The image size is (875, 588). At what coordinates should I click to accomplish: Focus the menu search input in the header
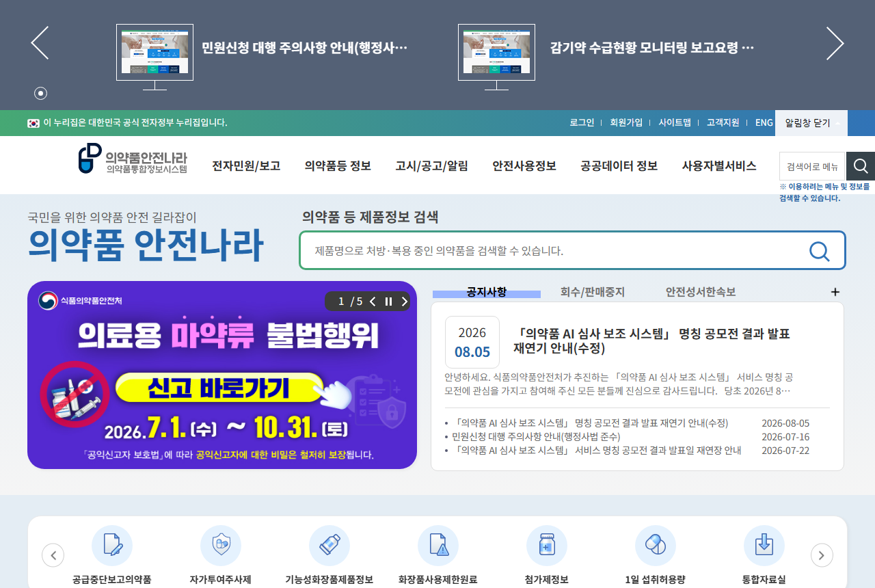tap(812, 166)
